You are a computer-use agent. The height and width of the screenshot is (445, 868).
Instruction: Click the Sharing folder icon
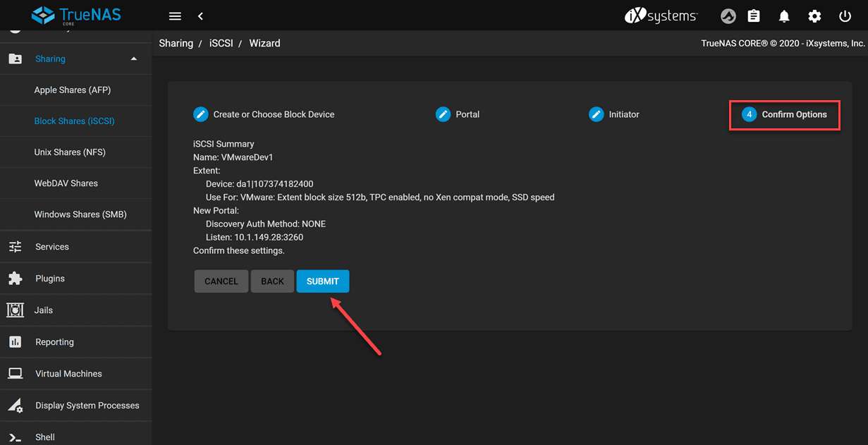pyautogui.click(x=15, y=59)
